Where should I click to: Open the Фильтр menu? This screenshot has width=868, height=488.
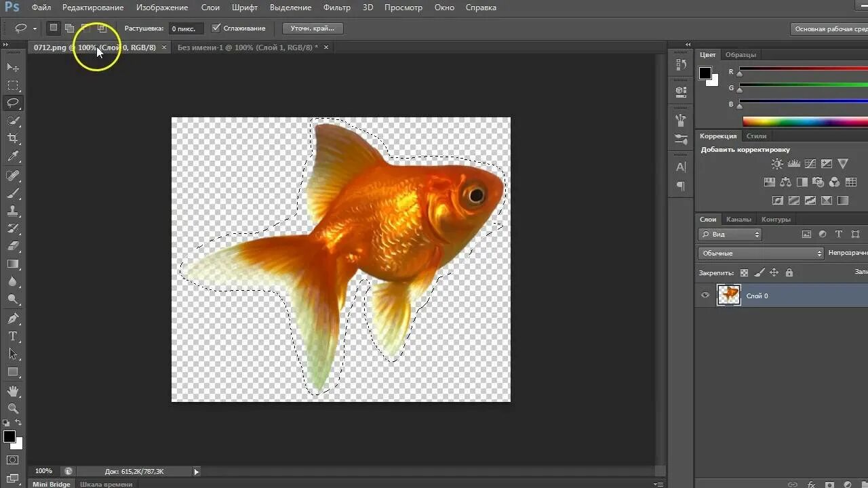(337, 7)
